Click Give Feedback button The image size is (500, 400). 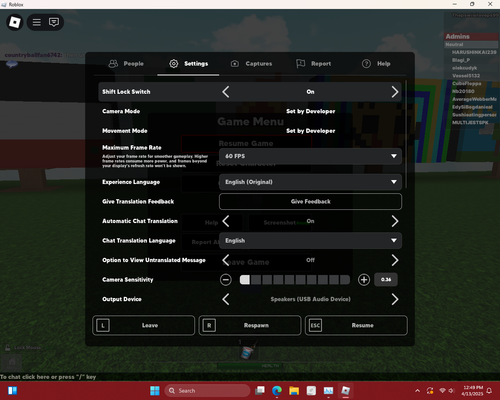pos(310,202)
